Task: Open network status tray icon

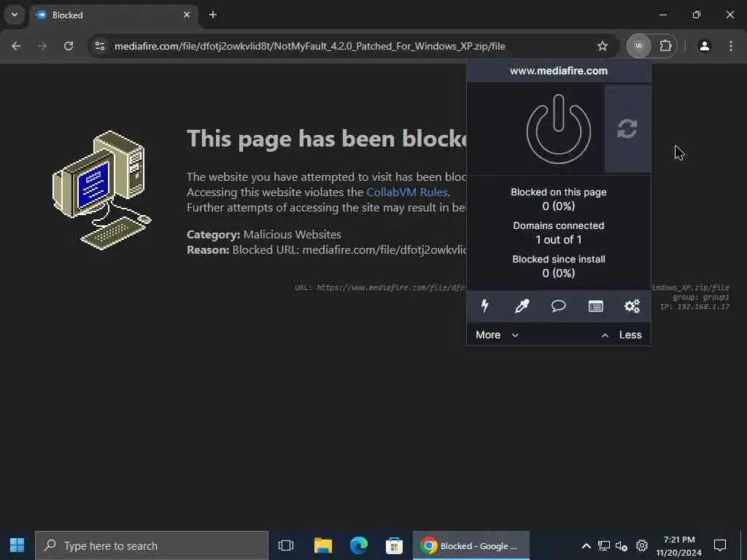Action: tap(604, 545)
